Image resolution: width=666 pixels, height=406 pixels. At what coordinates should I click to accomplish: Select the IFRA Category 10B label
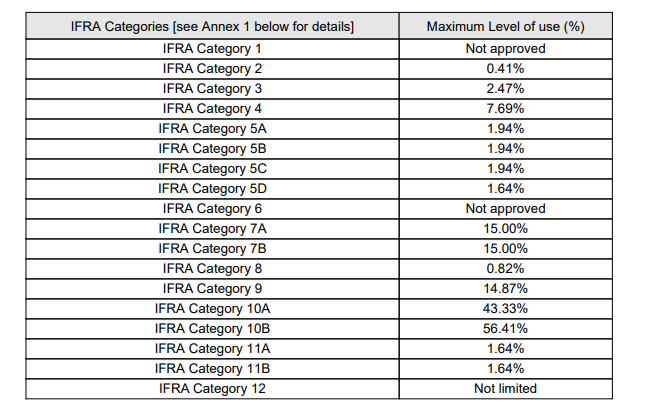211,328
